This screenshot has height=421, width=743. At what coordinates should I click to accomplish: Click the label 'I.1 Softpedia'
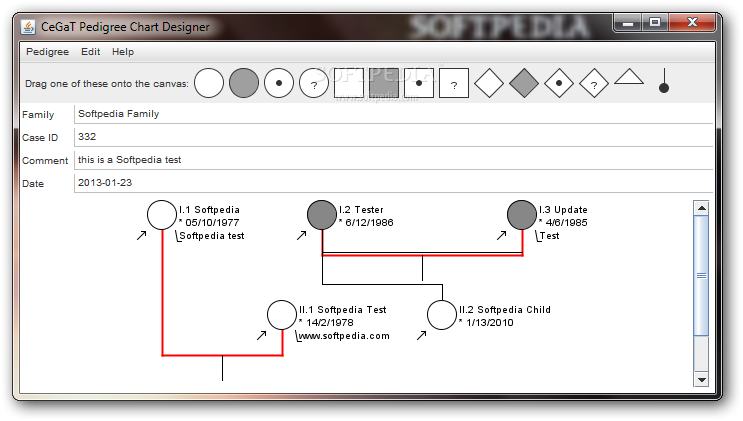[x=209, y=210]
